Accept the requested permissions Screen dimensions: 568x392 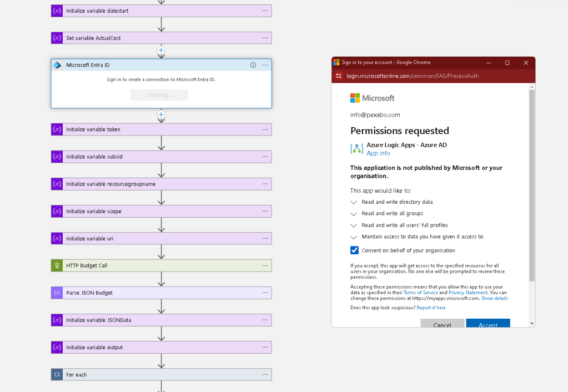[488, 323]
